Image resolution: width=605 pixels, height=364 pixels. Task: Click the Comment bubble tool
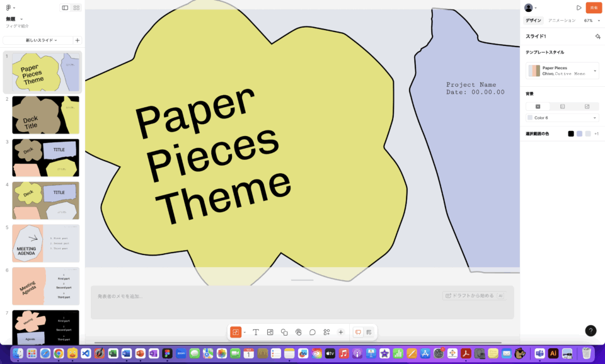pyautogui.click(x=312, y=332)
